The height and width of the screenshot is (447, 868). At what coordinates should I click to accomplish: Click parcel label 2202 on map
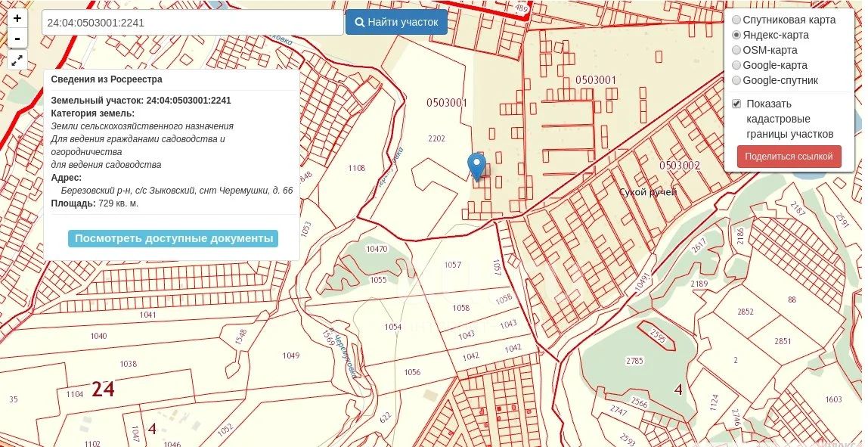436,138
